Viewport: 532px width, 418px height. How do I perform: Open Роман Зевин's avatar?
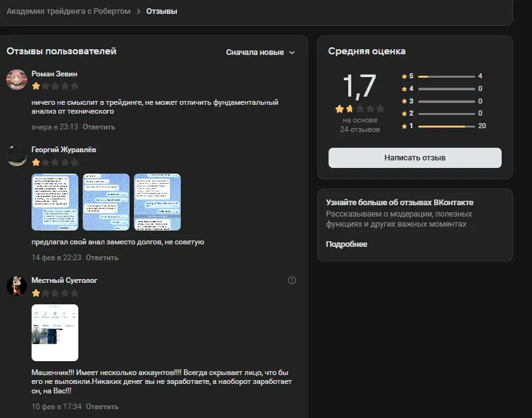[x=16, y=80]
